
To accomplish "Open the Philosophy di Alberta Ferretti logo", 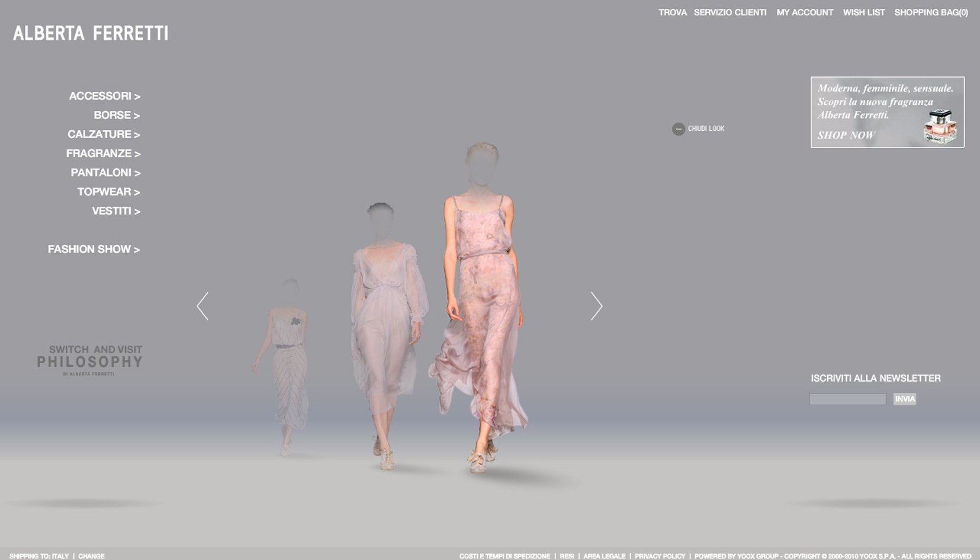I will point(89,360).
